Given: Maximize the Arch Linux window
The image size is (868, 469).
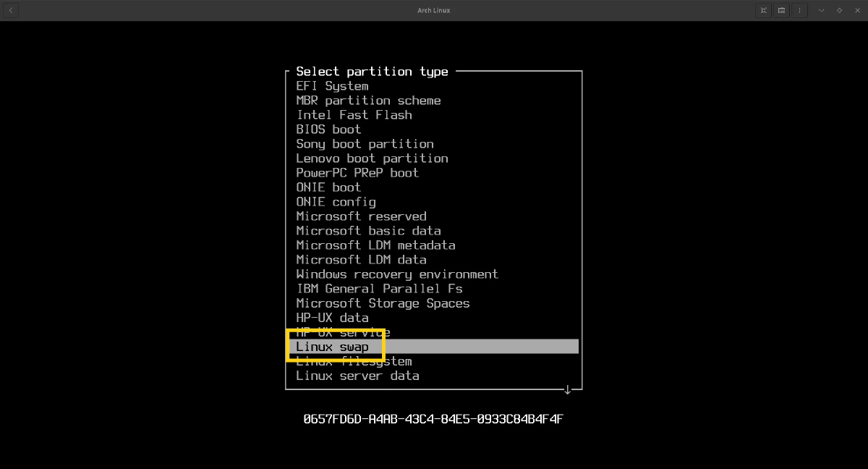Looking at the screenshot, I should pyautogui.click(x=839, y=10).
